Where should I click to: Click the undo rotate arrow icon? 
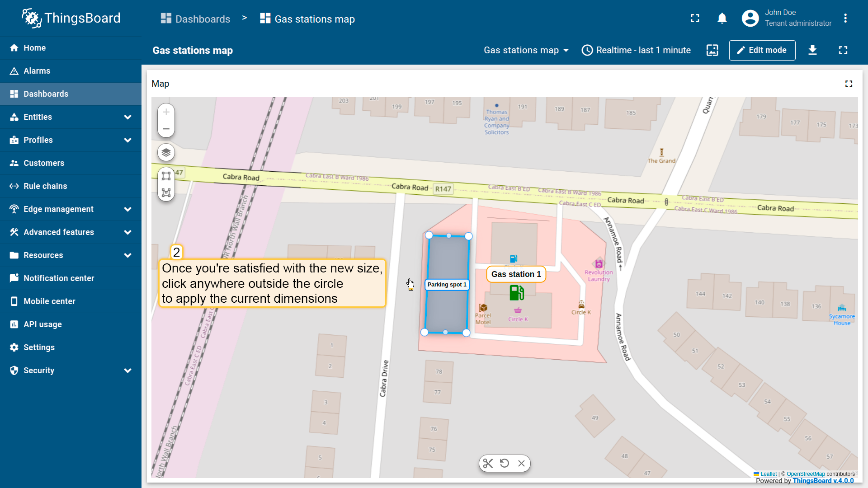pyautogui.click(x=505, y=463)
